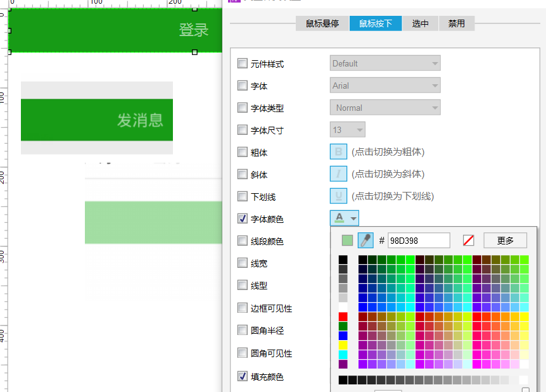This screenshot has width=546, height=392.
Task: Pick the yellow swatch in left column
Action: (x=343, y=345)
